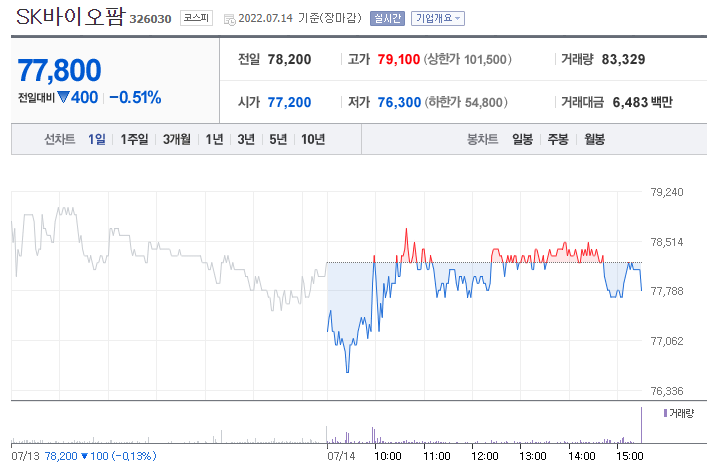Click the 선차트 section label
The height and width of the screenshot is (467, 707).
point(59,139)
